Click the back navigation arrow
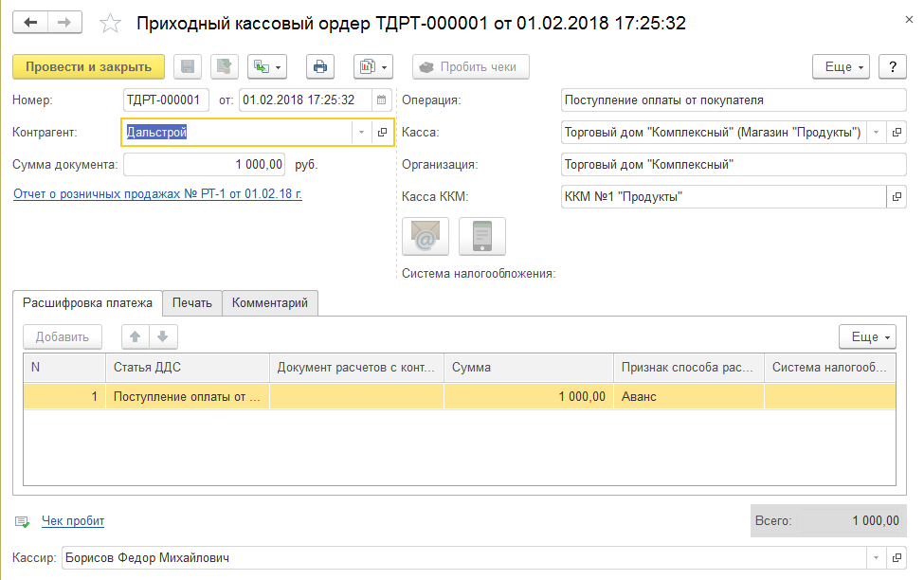Image resolution: width=924 pixels, height=580 pixels. coord(31,22)
